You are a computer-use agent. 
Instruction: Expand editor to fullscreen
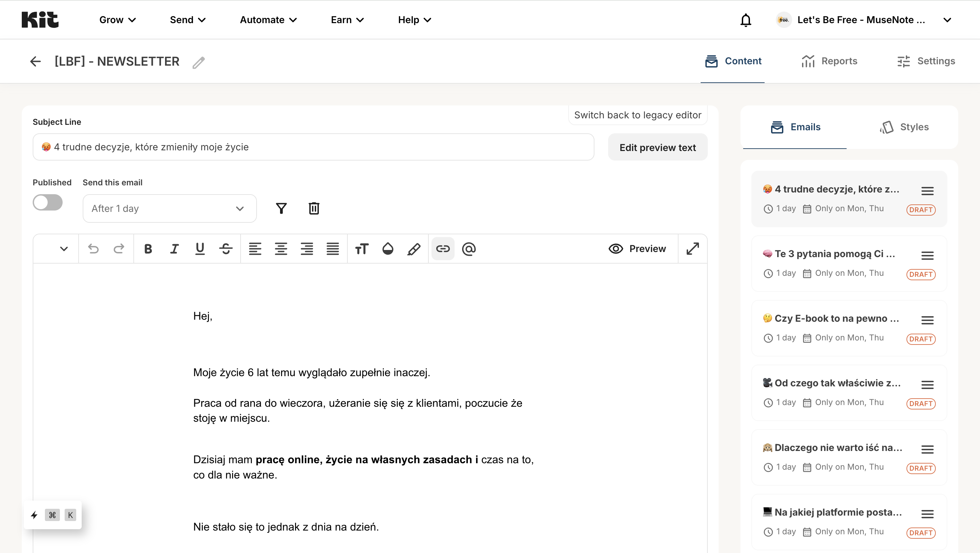692,249
